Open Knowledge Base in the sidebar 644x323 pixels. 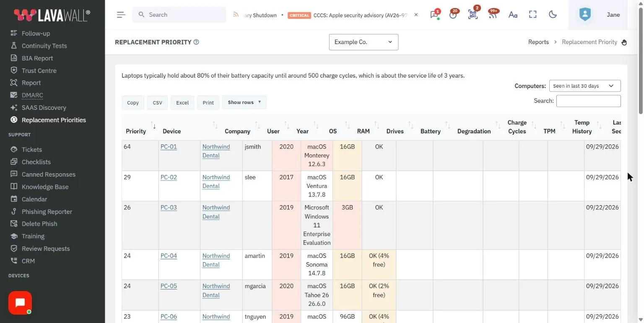tap(45, 187)
